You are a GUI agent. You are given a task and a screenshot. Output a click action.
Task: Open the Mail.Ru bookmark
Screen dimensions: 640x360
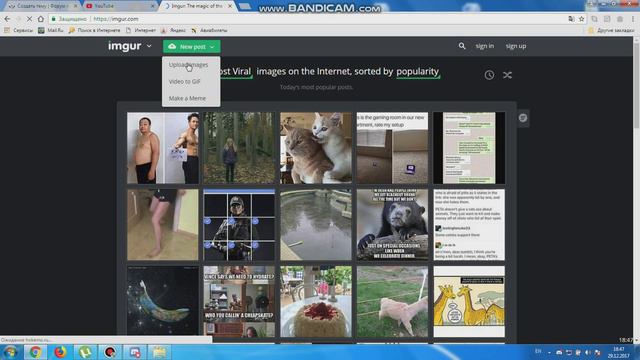pyautogui.click(x=51, y=30)
